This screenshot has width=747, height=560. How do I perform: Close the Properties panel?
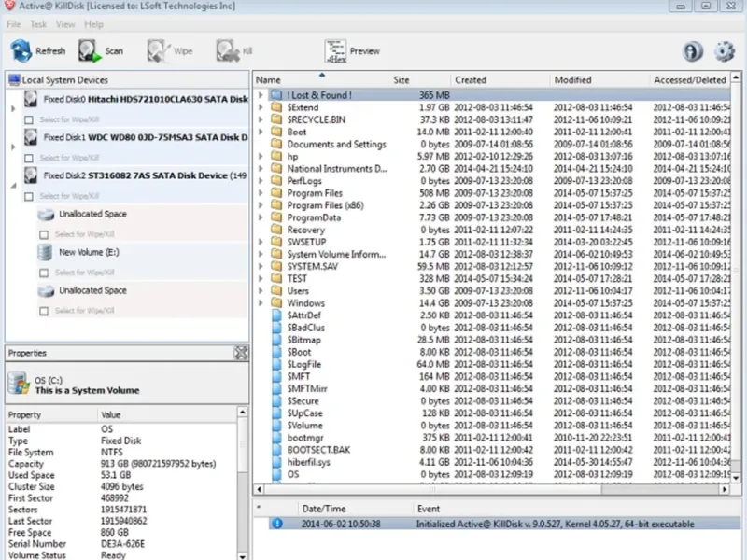coord(241,353)
